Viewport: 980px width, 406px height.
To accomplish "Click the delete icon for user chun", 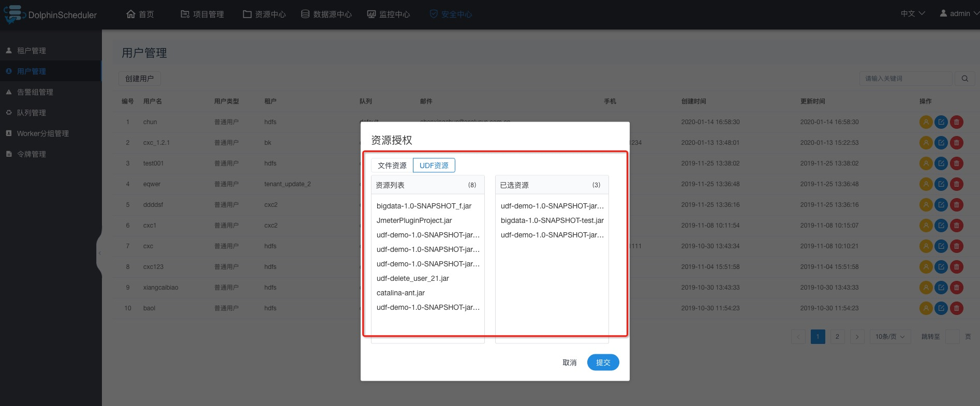I will point(957,122).
